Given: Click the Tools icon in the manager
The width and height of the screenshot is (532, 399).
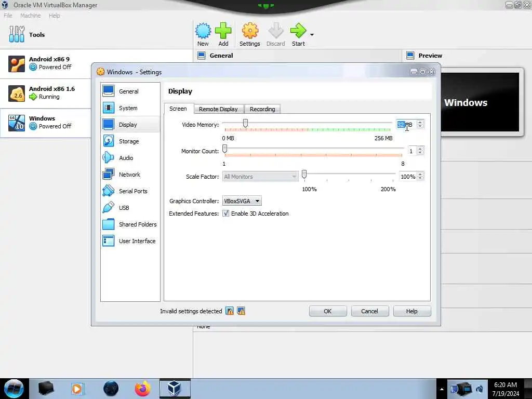Looking at the screenshot, I should tap(17, 34).
